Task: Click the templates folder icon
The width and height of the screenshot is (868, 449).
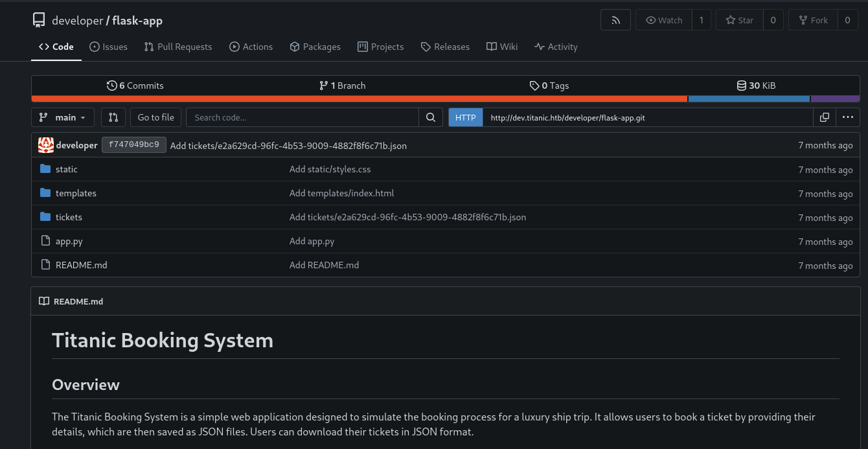Action: pyautogui.click(x=45, y=193)
